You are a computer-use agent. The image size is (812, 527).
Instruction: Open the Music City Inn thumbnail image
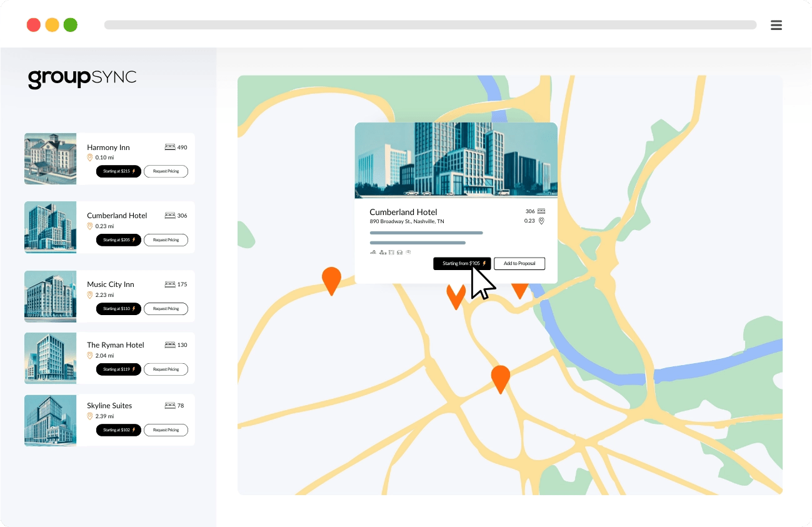coord(50,296)
